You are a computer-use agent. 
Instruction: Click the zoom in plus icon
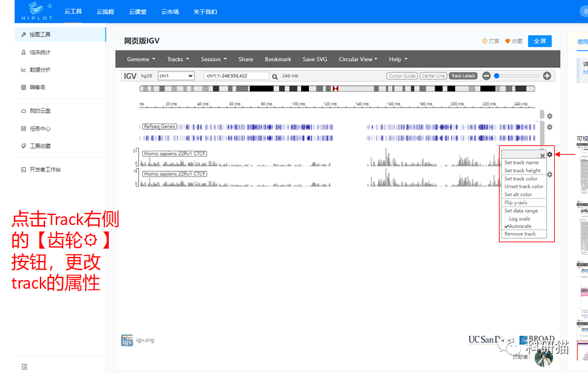(547, 76)
